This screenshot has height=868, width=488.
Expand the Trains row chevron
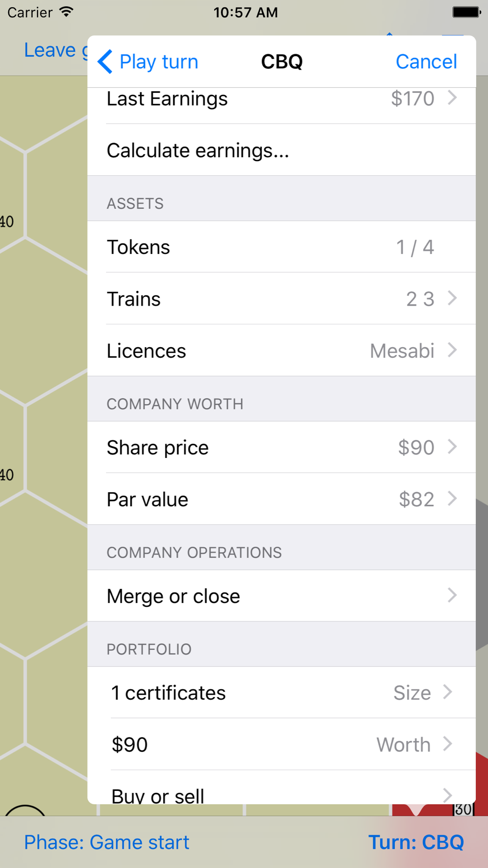point(452,298)
